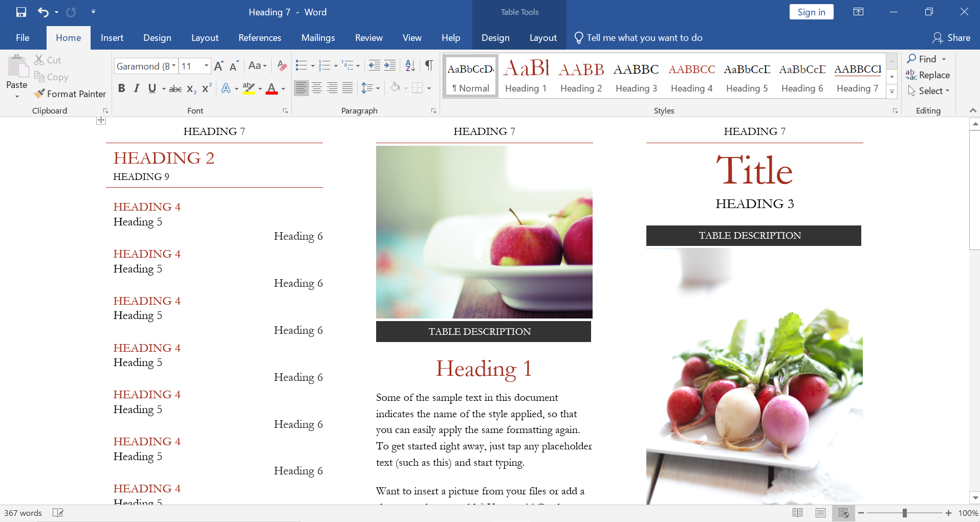980x522 pixels.
Task: Apply the Heading 1 style thumbnail
Action: [x=526, y=76]
